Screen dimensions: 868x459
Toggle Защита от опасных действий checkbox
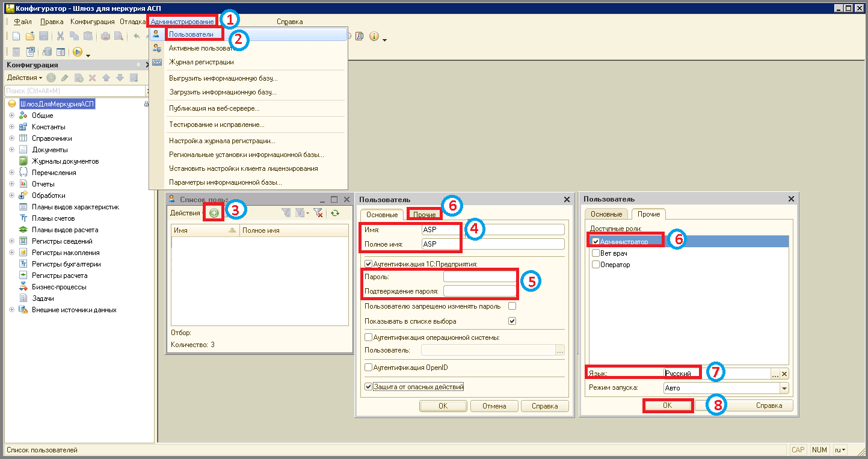[369, 387]
